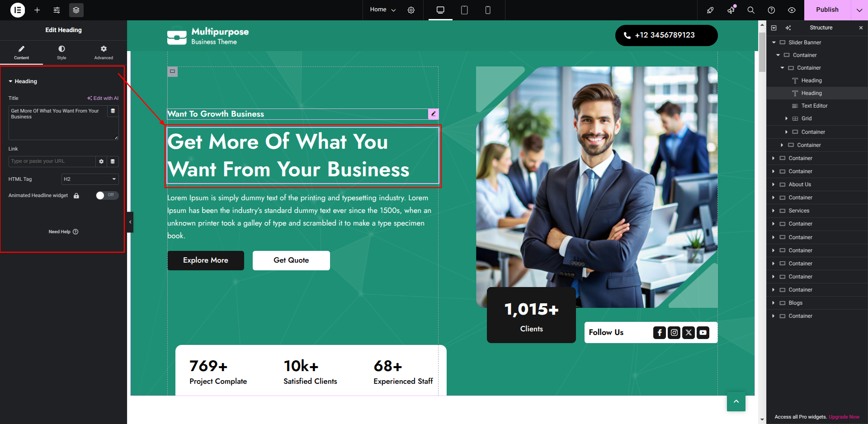Expand the Publish options arrow
Image resolution: width=868 pixels, height=424 pixels.
[x=859, y=10]
